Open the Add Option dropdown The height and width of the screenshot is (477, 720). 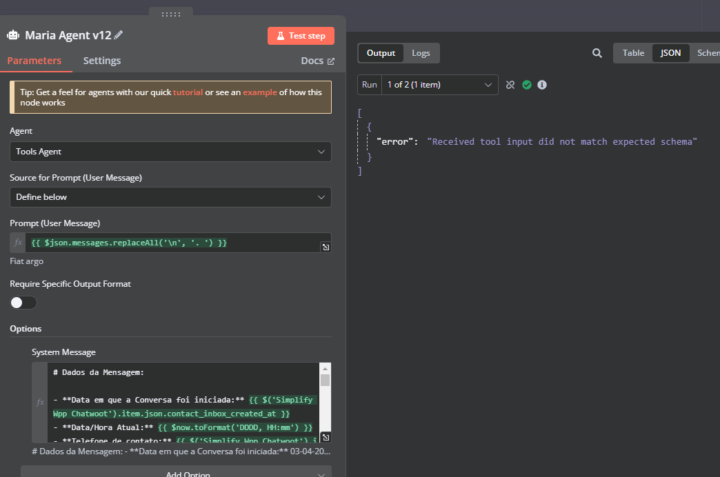pos(176,472)
